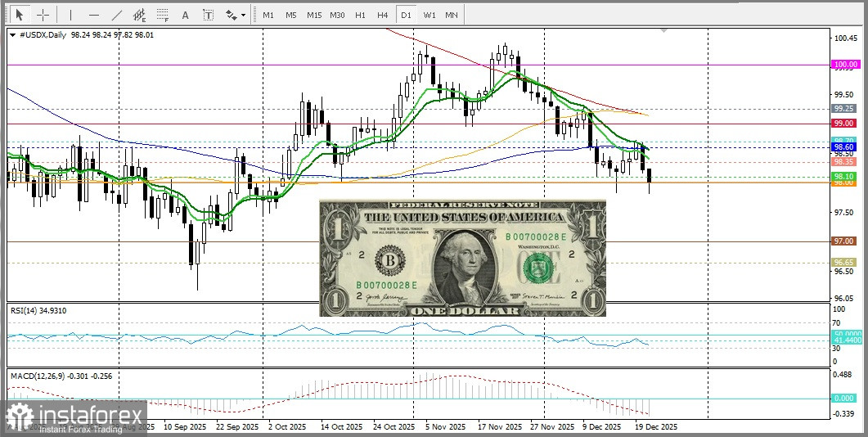Select the arrow cursor tool
The height and width of the screenshot is (437, 868).
pyautogui.click(x=20, y=15)
